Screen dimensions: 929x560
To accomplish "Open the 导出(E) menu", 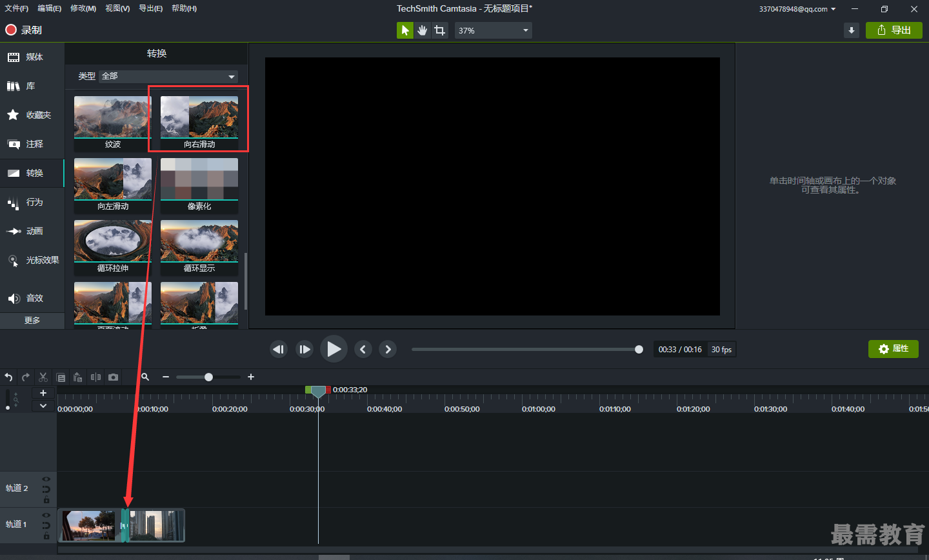I will pos(151,8).
